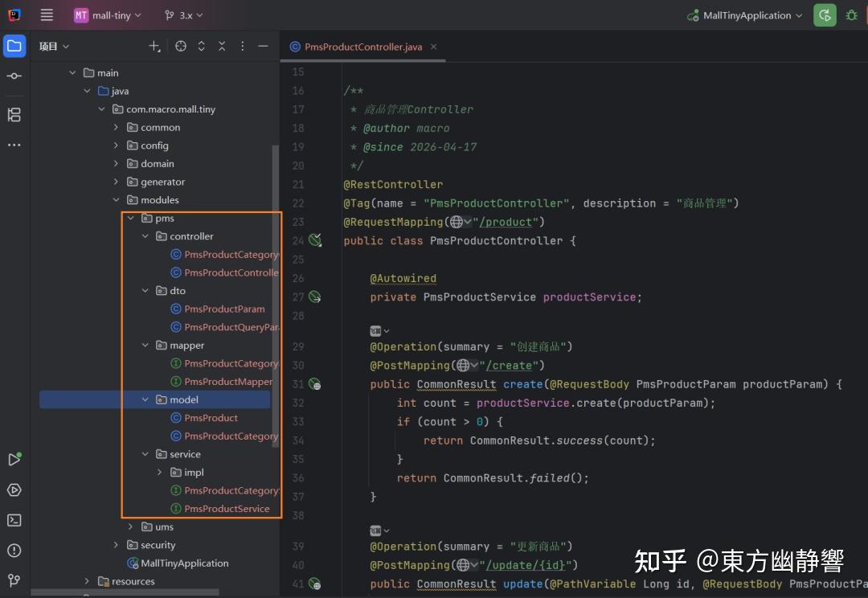Image resolution: width=868 pixels, height=598 pixels.
Task: Open the Run tool window
Action: pyautogui.click(x=14, y=459)
